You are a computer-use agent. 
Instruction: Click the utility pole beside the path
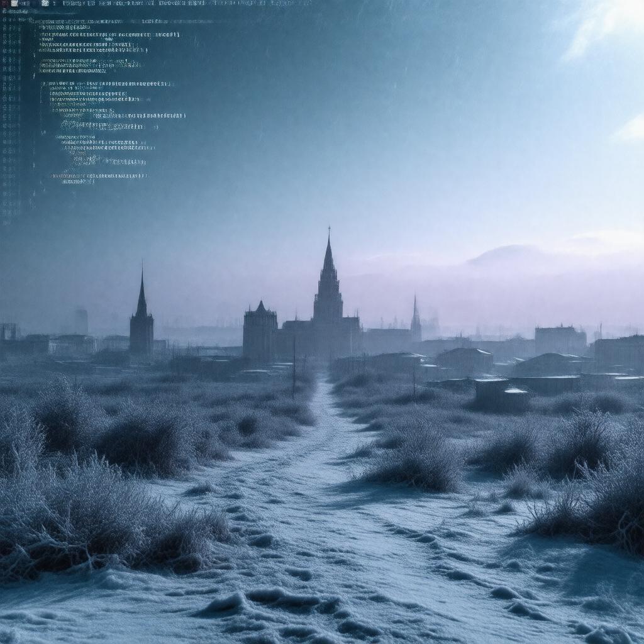(x=294, y=368)
